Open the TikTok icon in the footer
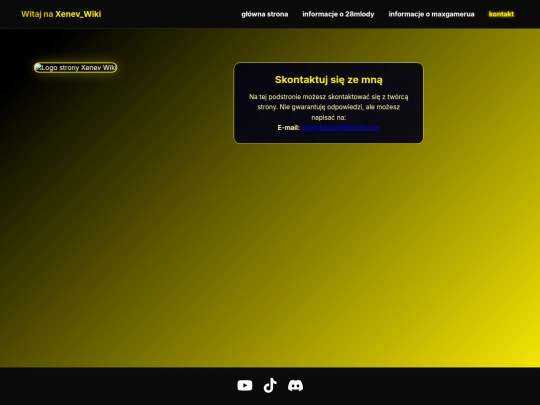 [x=270, y=385]
